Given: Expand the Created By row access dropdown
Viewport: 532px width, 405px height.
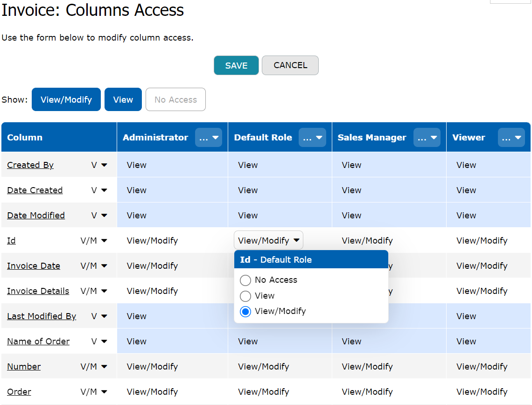Looking at the screenshot, I should click(x=99, y=165).
